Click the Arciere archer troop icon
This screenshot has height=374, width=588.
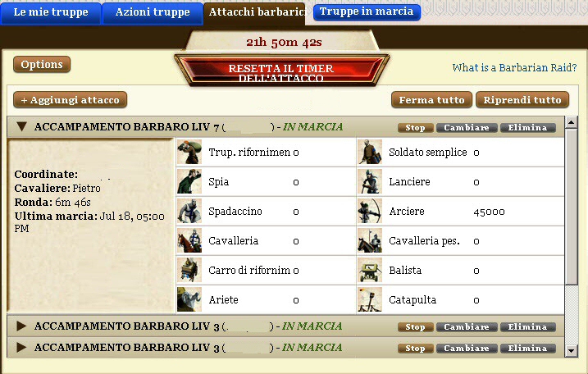click(x=370, y=212)
